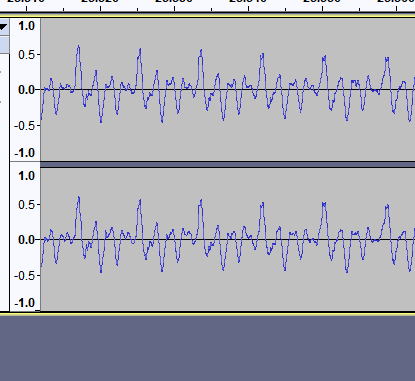Click the -0.5 mark on upper channel scale
The image size is (415, 381).
click(25, 126)
